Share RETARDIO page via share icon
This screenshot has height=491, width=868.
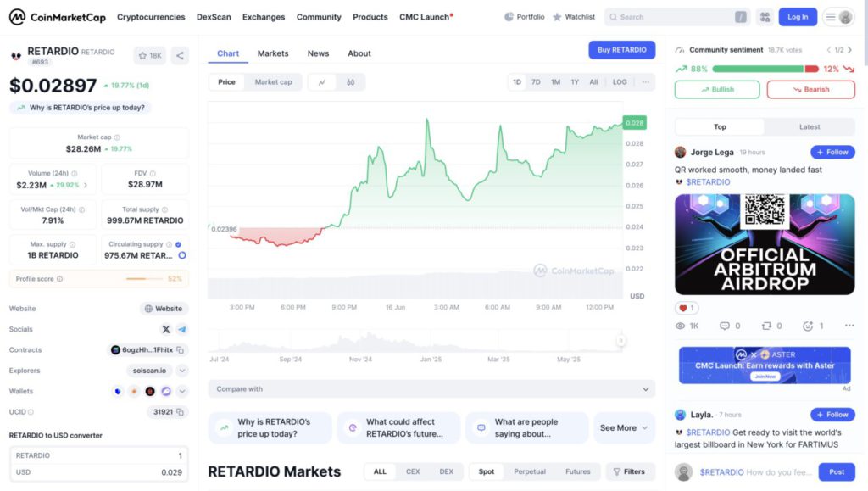[x=180, y=55]
